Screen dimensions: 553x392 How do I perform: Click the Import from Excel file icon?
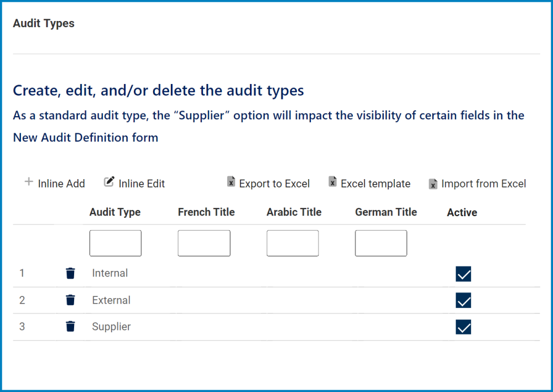[432, 183]
